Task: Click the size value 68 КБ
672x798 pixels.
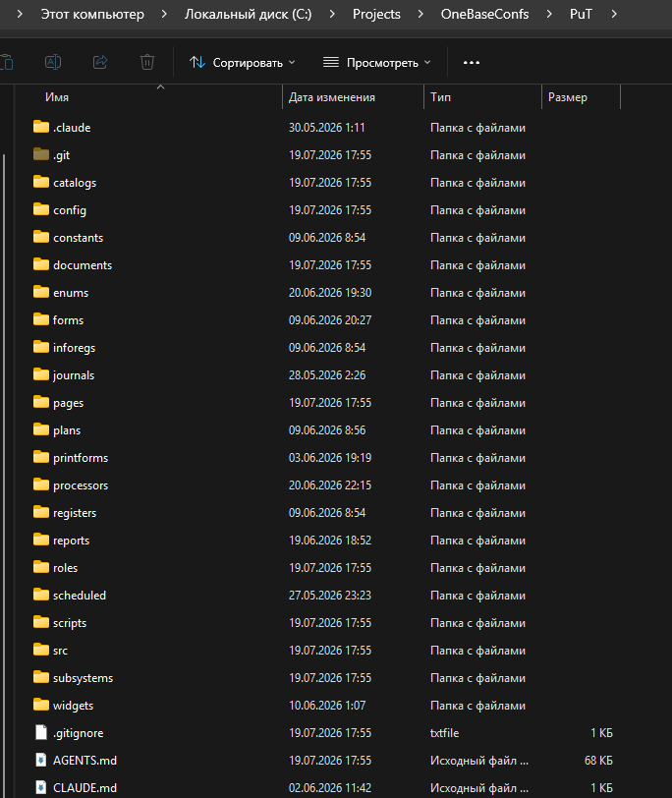Action: pos(598,761)
